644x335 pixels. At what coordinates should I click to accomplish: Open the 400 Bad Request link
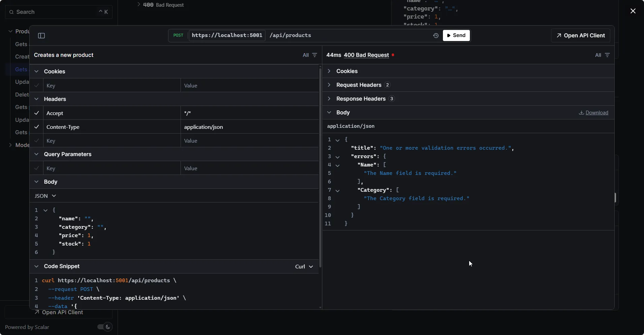click(x=366, y=55)
